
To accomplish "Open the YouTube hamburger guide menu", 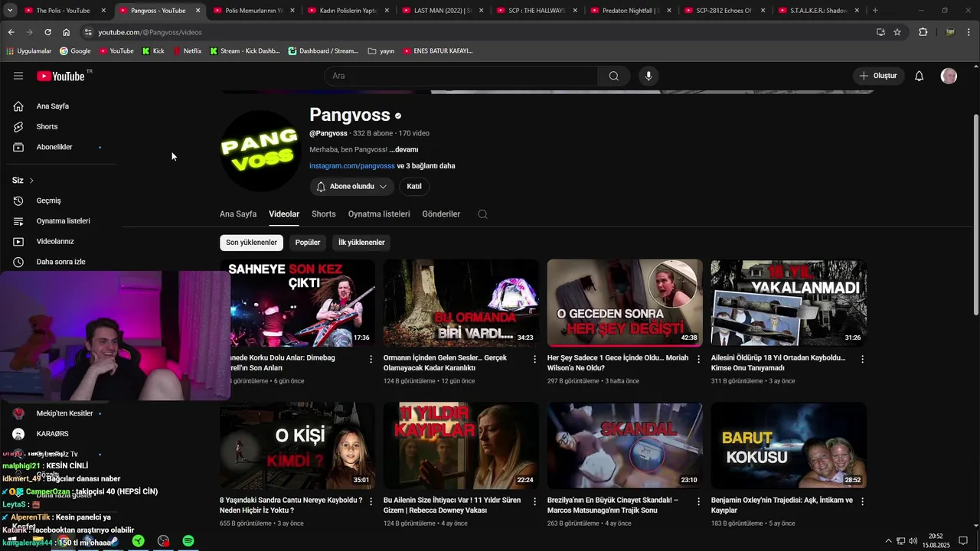I will tap(18, 76).
